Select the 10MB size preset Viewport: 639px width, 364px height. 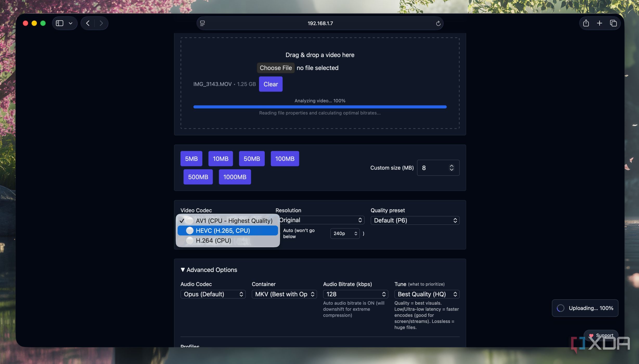(221, 159)
